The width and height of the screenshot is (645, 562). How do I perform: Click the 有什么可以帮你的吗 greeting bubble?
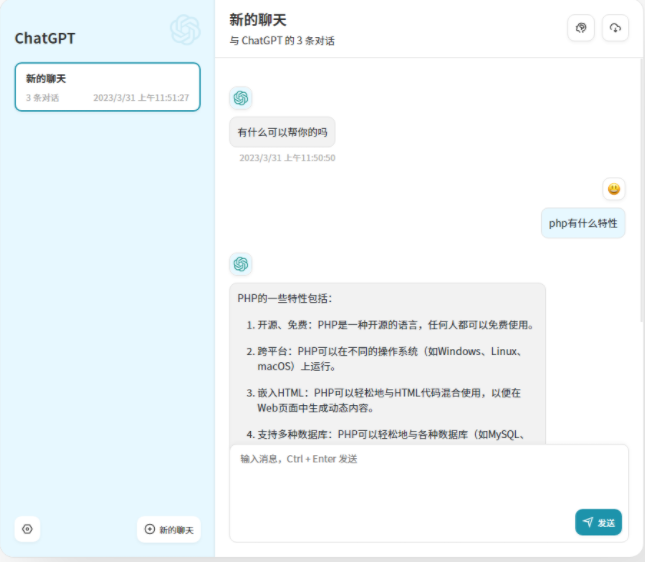(282, 132)
